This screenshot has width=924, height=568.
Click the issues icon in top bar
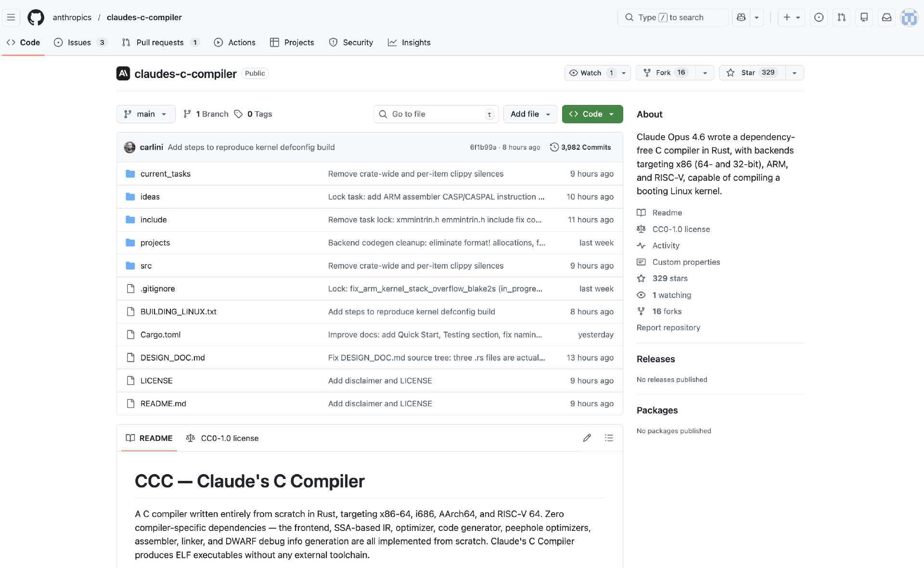click(819, 17)
